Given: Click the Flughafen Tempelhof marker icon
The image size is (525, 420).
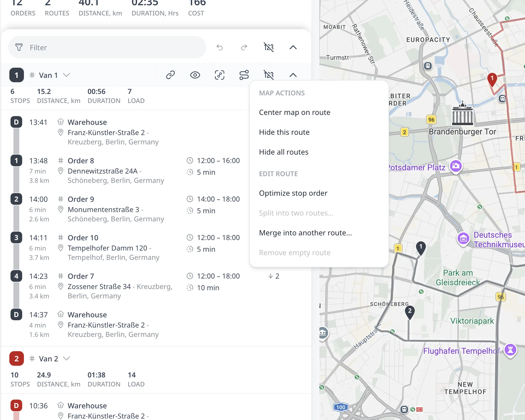Looking at the screenshot, I should click(x=510, y=350).
